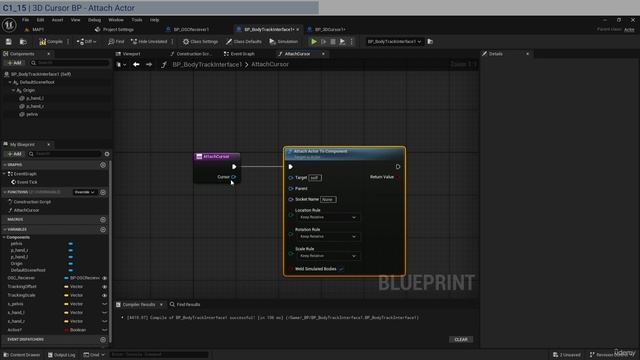Viewport: 640px width, 360px height.
Task: Open Class Settings
Action: click(x=200, y=42)
